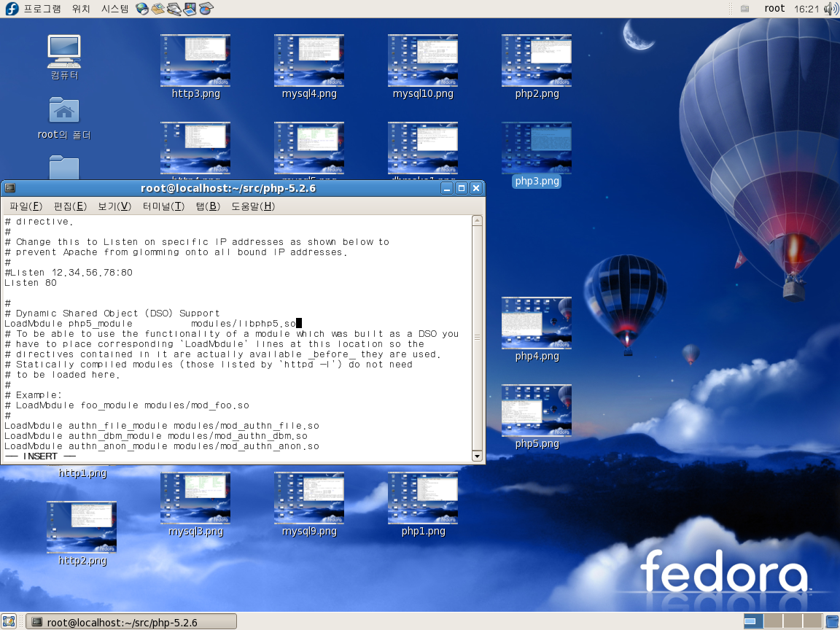
Task: Open the spreadsheet chart launcher icon
Action: [x=206, y=9]
